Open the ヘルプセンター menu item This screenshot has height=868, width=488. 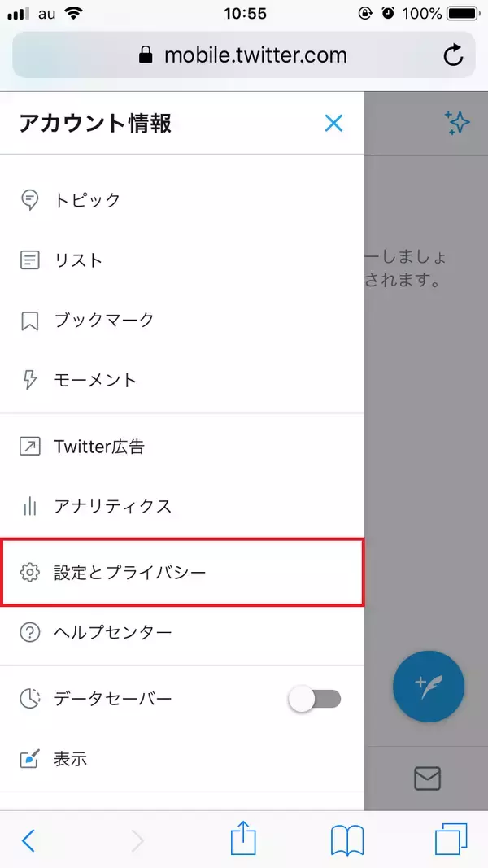(x=112, y=632)
